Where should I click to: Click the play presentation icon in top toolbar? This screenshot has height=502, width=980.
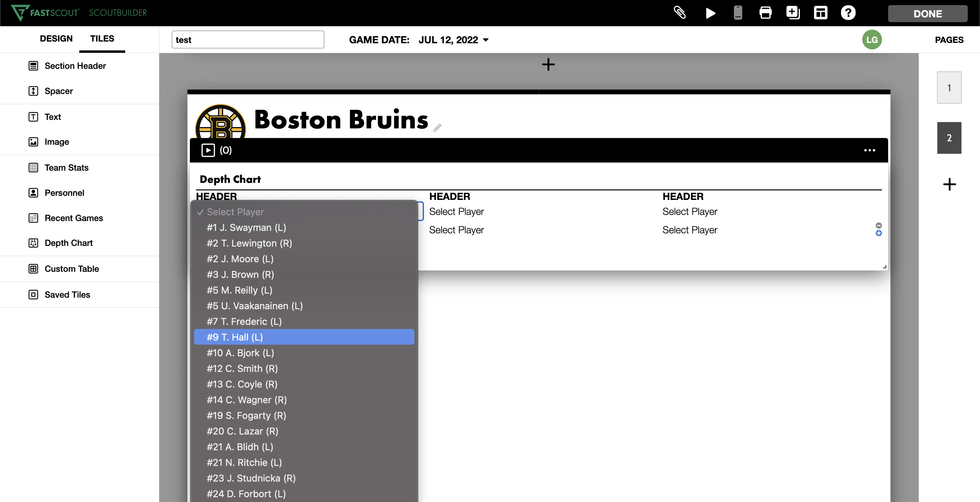[710, 13]
